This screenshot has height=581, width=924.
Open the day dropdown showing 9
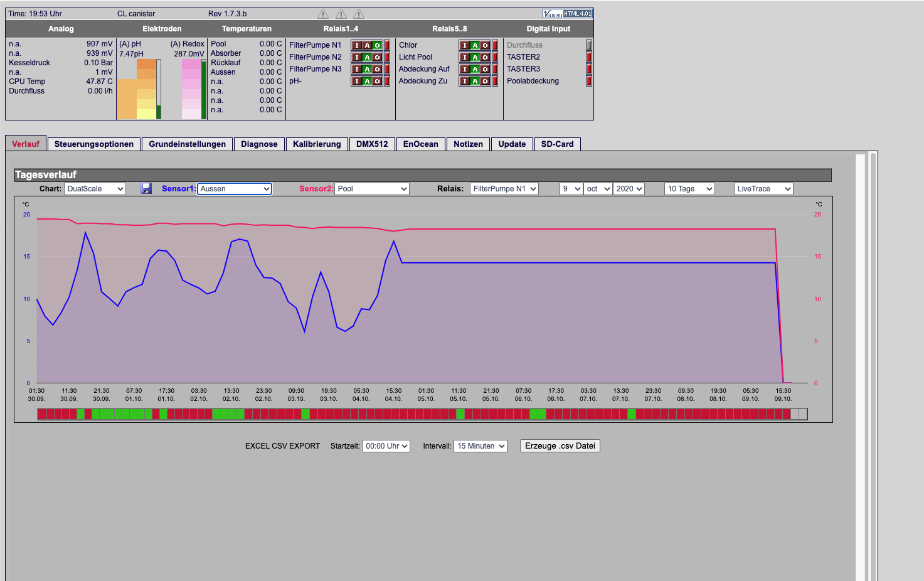571,189
